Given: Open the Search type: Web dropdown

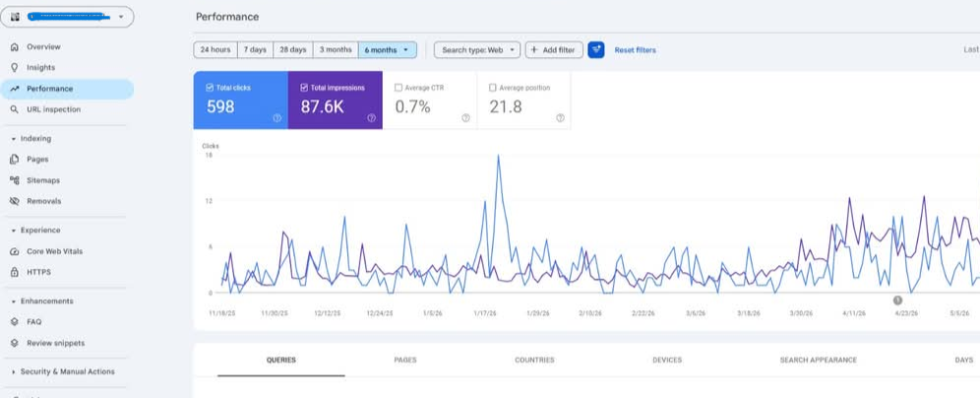Looking at the screenshot, I should [477, 50].
